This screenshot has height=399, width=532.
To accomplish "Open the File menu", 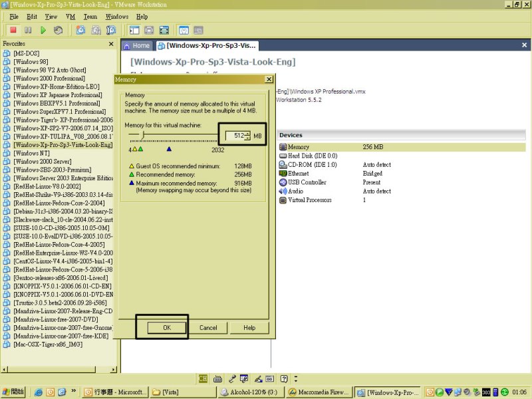I will pyautogui.click(x=14, y=17).
